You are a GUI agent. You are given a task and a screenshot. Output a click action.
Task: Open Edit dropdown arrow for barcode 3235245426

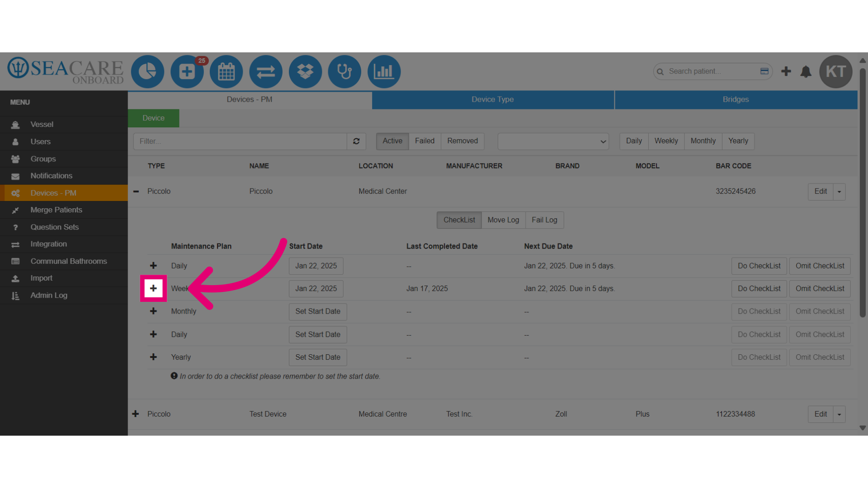840,192
